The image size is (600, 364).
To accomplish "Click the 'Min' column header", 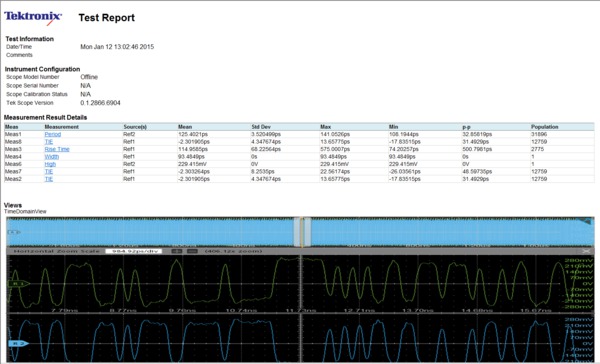I will (x=393, y=127).
